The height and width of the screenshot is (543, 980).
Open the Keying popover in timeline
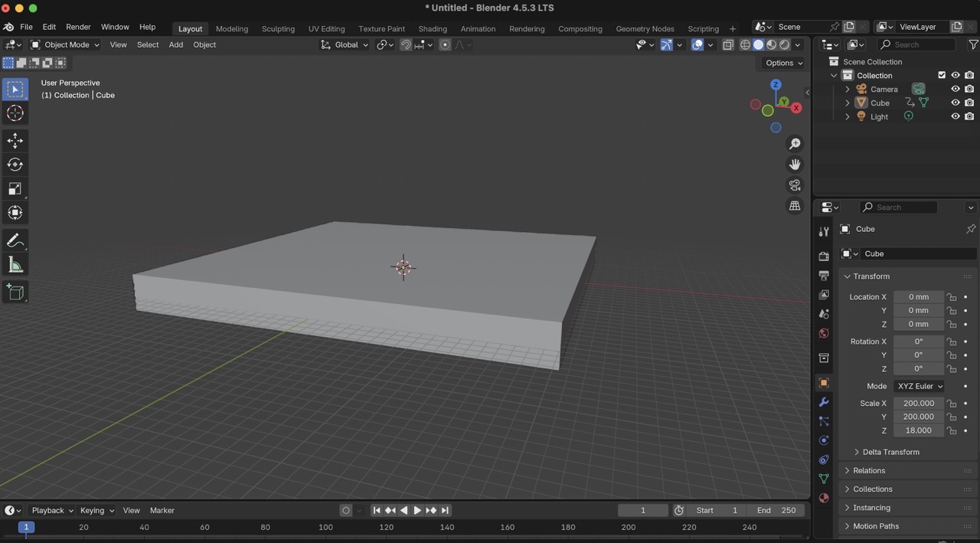click(x=96, y=510)
